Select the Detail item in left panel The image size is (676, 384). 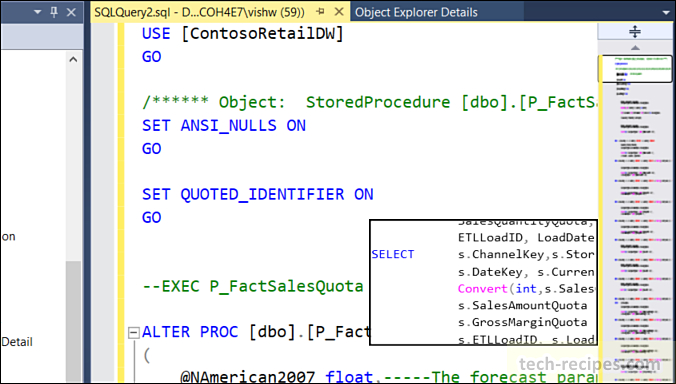click(17, 342)
